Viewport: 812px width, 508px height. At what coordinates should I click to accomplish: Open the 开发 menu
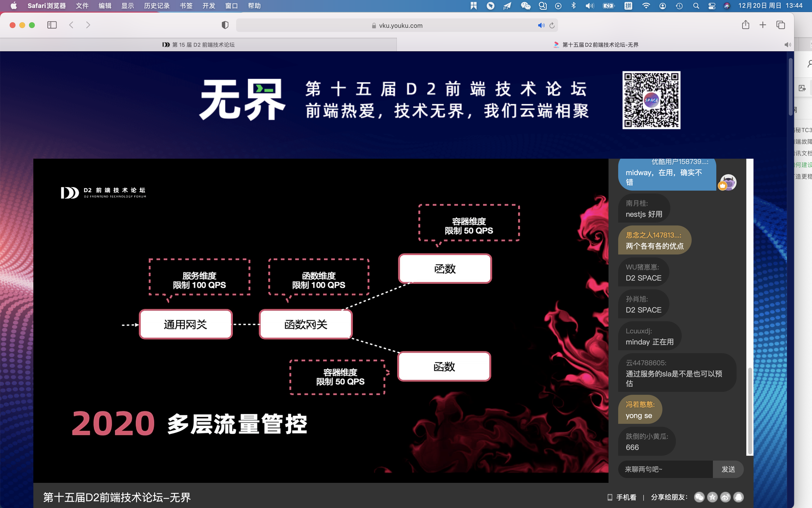click(x=209, y=6)
